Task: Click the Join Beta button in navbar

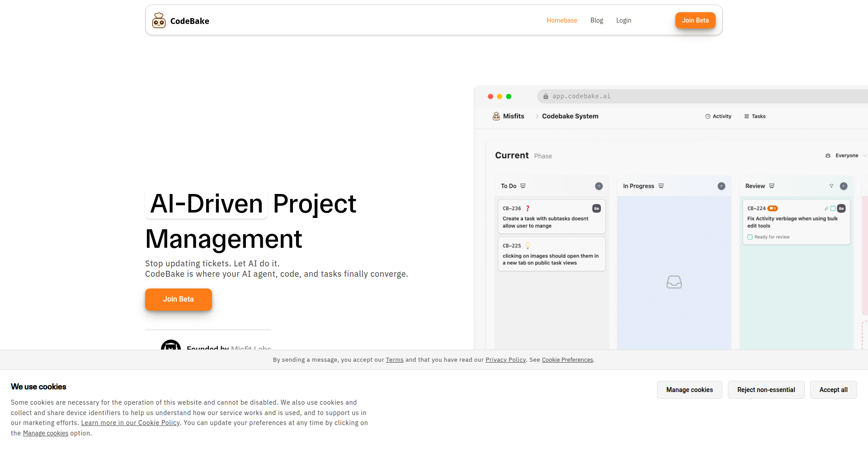Action: click(695, 20)
